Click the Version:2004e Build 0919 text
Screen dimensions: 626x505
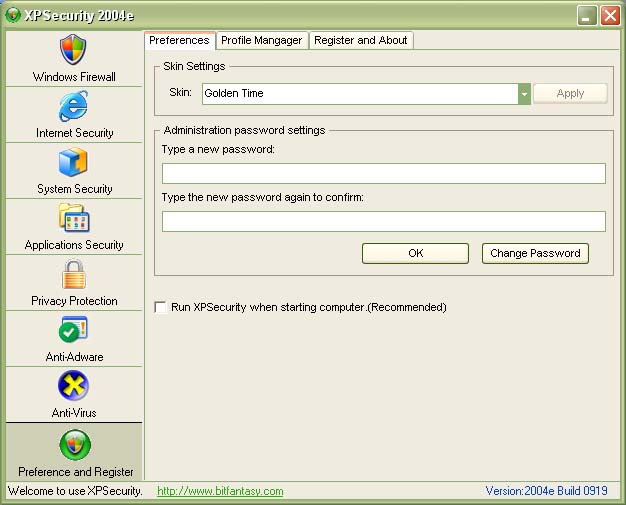click(x=547, y=491)
